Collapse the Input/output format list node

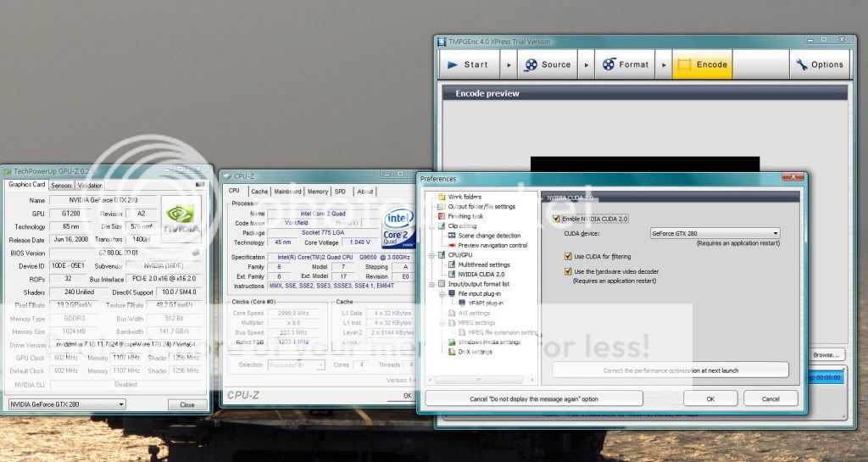431,284
